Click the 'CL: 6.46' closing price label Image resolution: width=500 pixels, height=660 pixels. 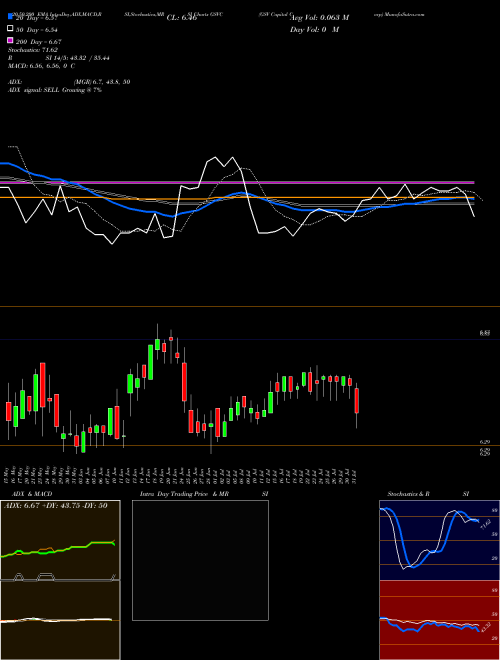(182, 18)
